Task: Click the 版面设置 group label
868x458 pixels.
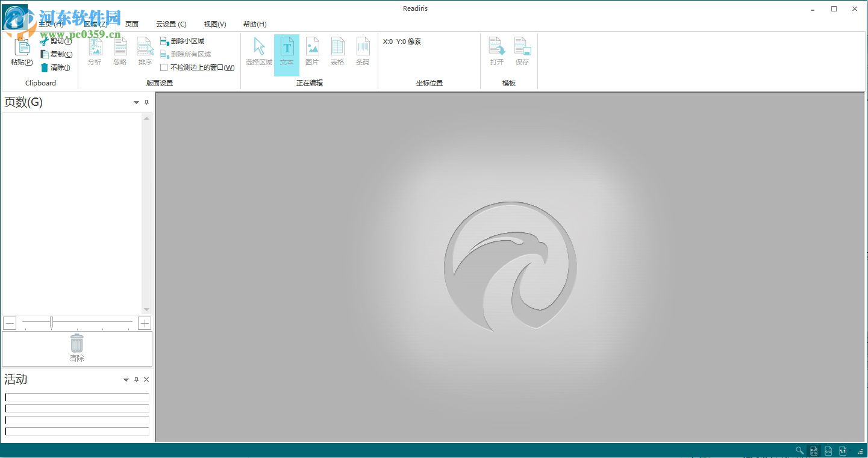Action: point(160,83)
